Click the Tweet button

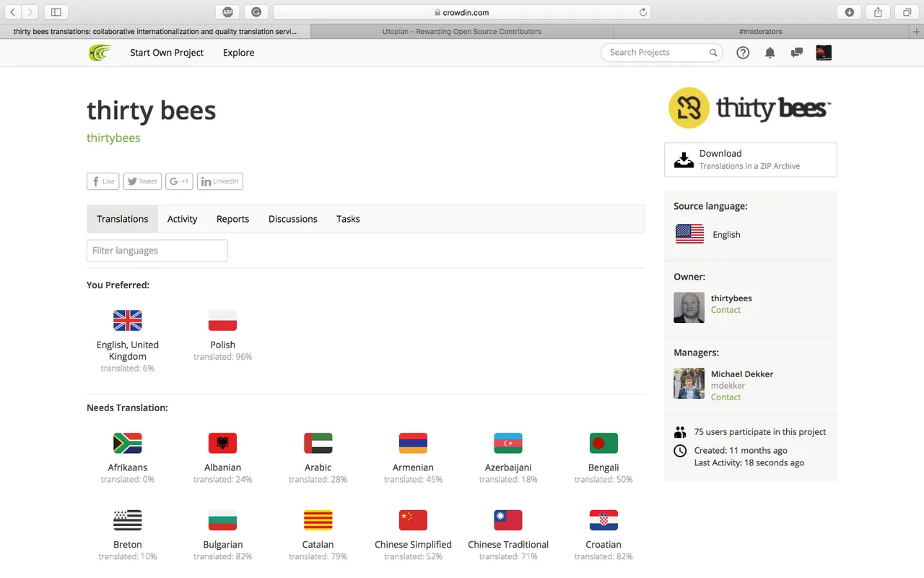click(142, 181)
